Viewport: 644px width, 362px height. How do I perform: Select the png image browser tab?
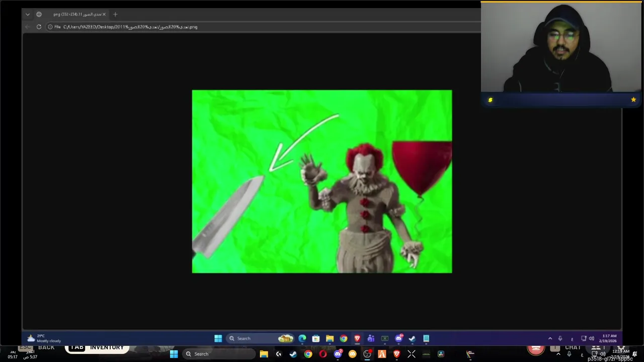72,15
